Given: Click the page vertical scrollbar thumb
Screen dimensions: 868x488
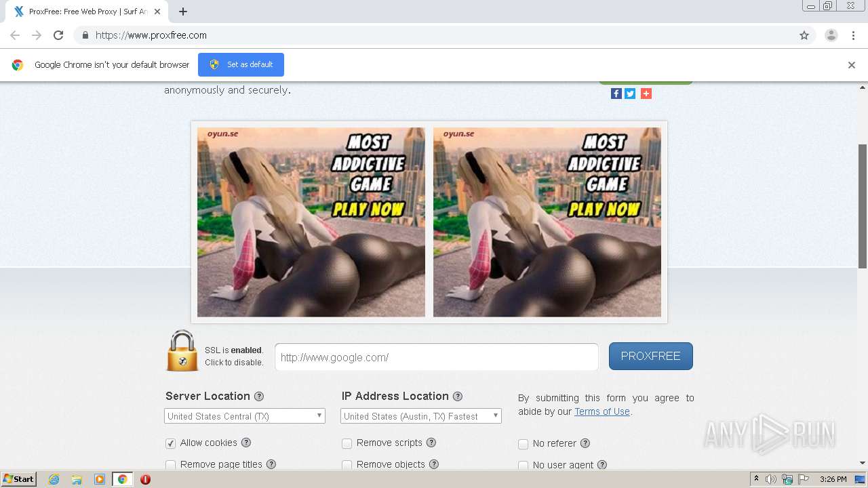Looking at the screenshot, I should [863, 206].
